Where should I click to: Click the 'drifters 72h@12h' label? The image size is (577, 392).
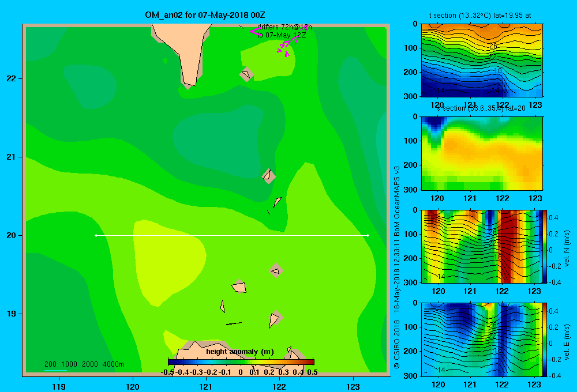pyautogui.click(x=284, y=27)
